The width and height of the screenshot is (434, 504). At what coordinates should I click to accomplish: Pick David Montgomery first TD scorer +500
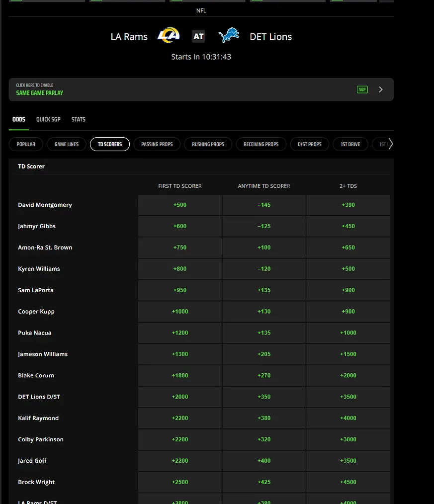pos(180,205)
